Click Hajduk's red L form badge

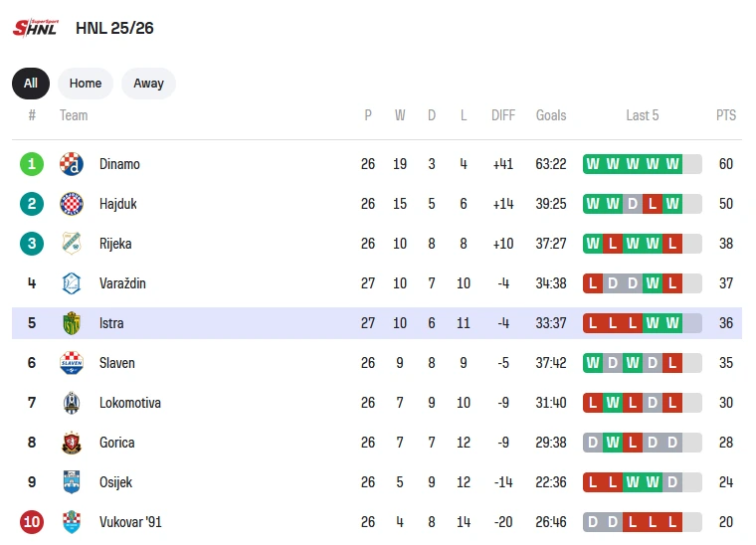point(653,204)
